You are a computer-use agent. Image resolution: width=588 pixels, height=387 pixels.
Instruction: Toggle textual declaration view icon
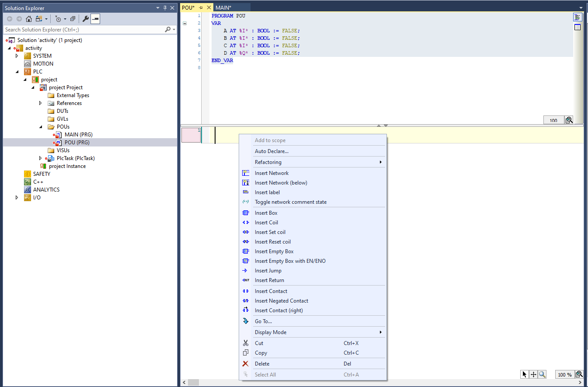[x=578, y=17]
